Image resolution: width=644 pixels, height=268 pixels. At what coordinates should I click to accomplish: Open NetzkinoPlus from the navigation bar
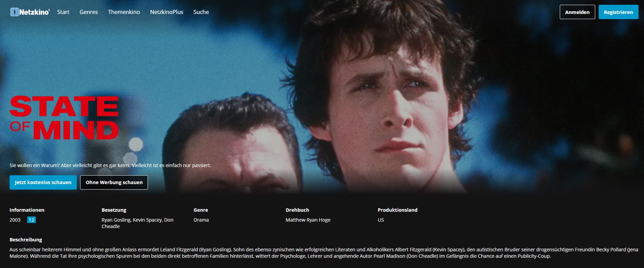pos(167,12)
